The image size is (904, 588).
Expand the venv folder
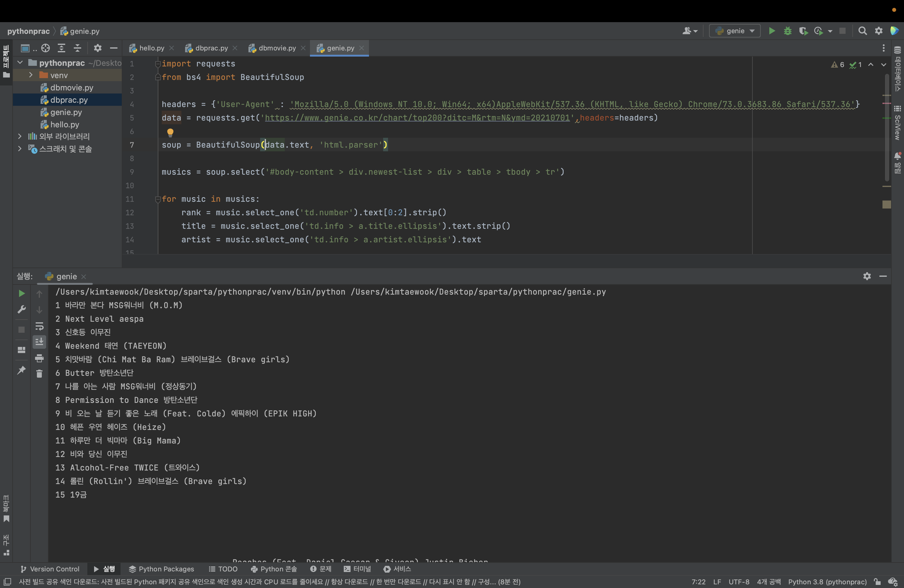point(31,75)
